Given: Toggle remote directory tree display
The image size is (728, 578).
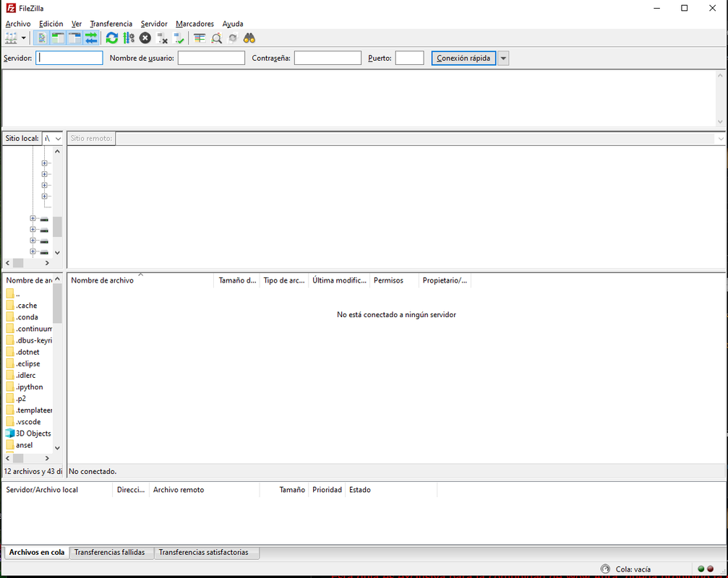Looking at the screenshot, I should click(x=74, y=38).
